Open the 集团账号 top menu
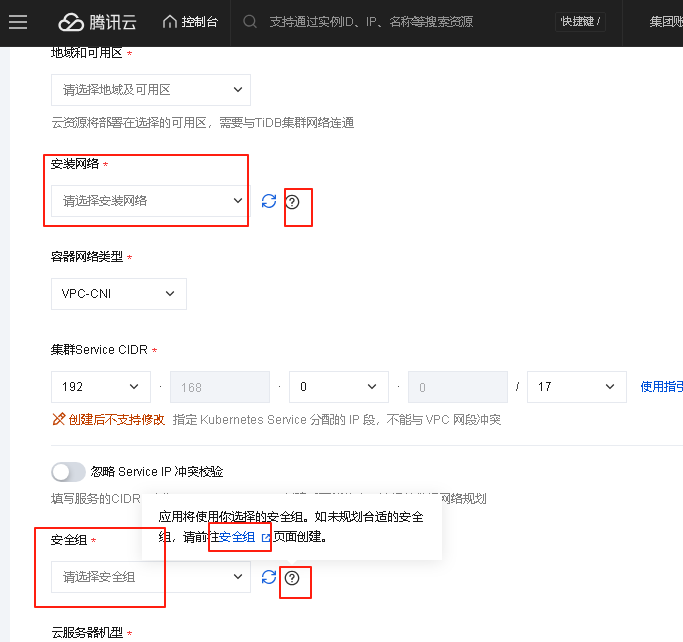Image resolution: width=683 pixels, height=642 pixels. pos(664,22)
